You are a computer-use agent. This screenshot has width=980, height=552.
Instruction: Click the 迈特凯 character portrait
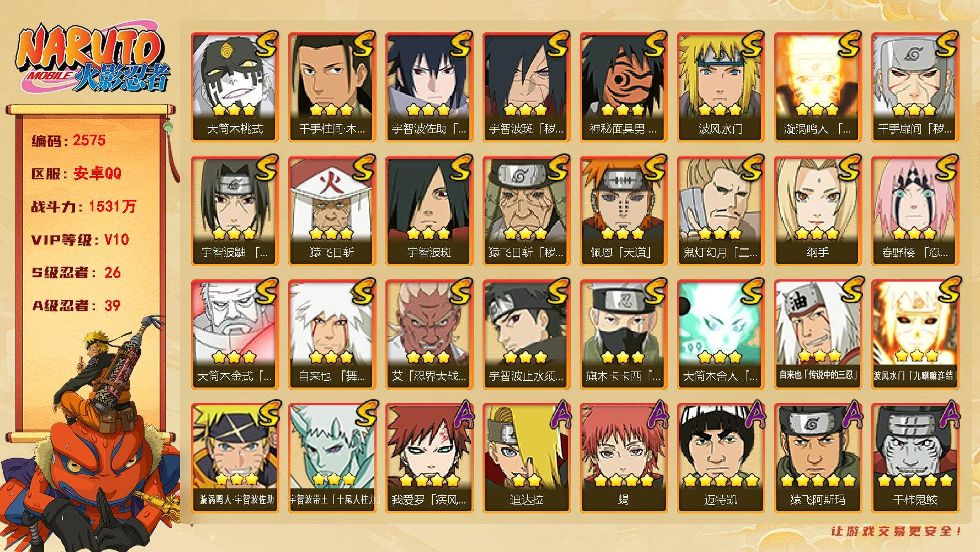(721, 458)
